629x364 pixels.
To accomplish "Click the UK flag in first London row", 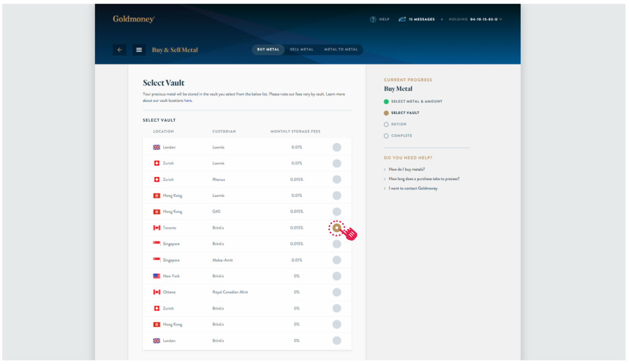I will point(157,147).
